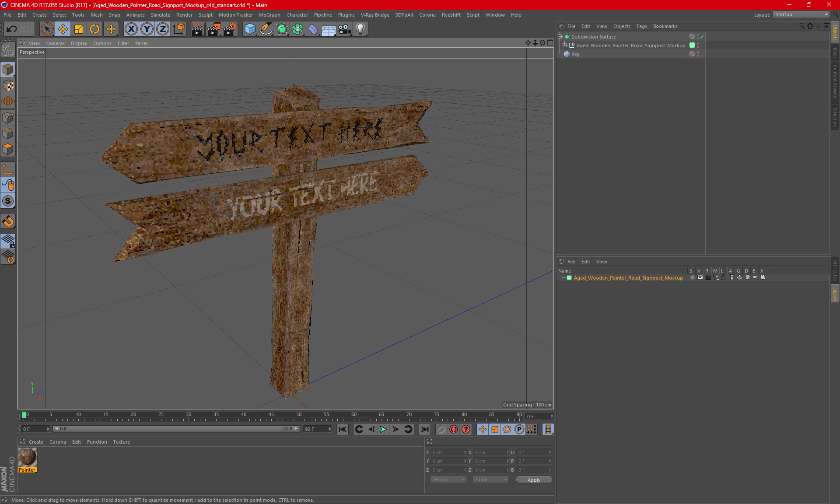Open Edit Render Settings
Screen dimensions: 840x504
pyautogui.click(x=230, y=29)
